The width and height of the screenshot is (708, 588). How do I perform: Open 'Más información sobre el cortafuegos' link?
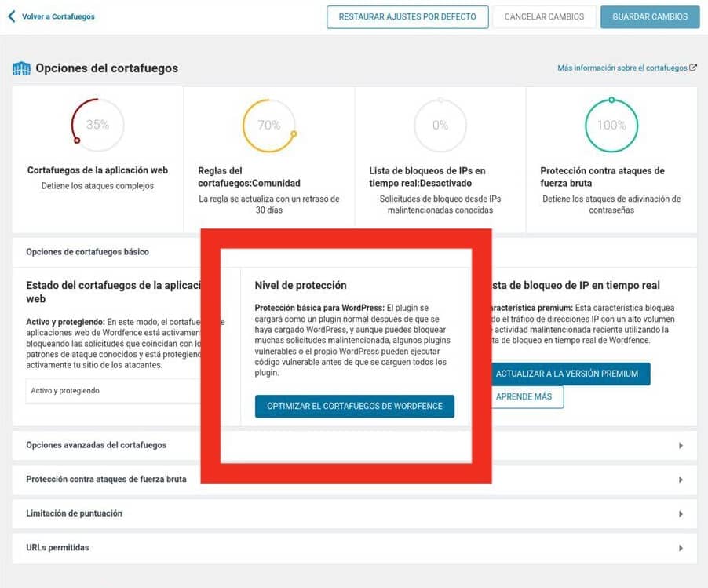tap(622, 68)
